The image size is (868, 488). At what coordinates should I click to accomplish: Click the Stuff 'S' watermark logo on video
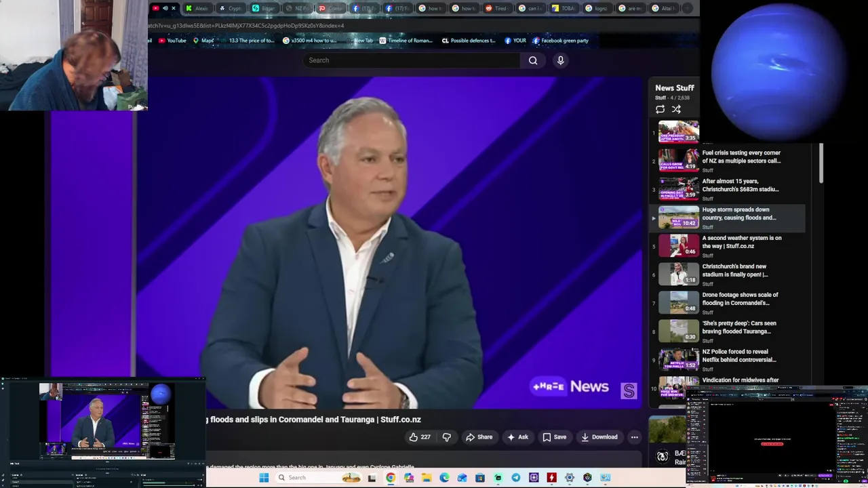tap(629, 391)
